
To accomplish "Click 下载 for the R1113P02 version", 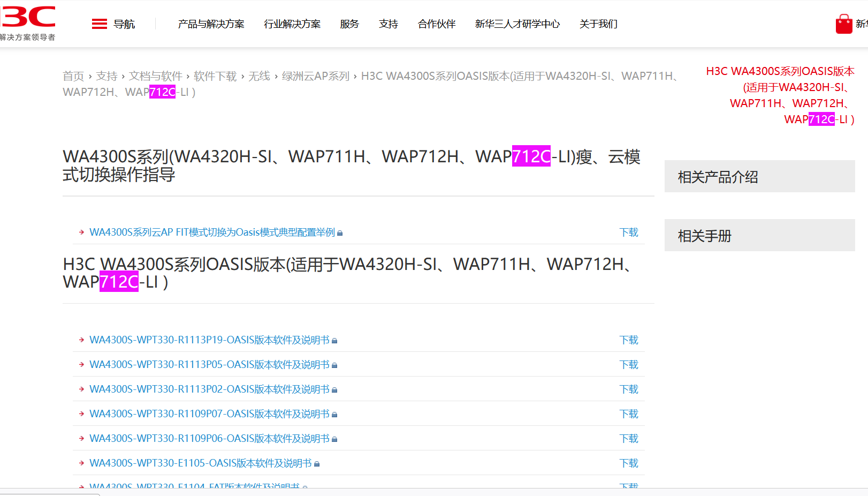I will (x=629, y=389).
